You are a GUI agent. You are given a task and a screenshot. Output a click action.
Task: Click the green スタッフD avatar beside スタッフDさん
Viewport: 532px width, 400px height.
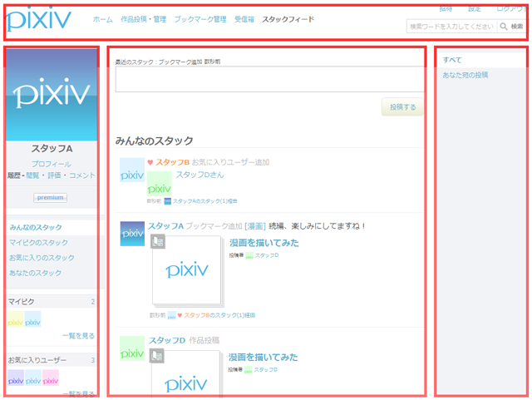(x=159, y=183)
